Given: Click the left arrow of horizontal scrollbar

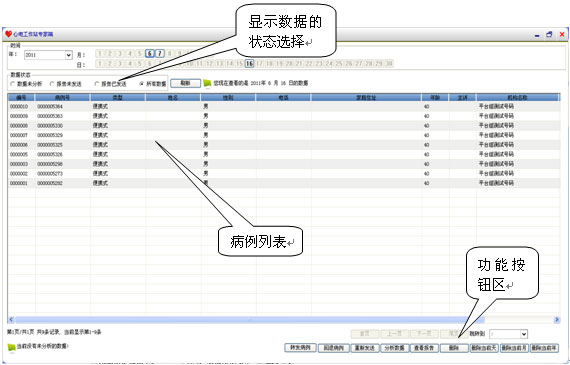Looking at the screenshot, I should pyautogui.click(x=11, y=320).
